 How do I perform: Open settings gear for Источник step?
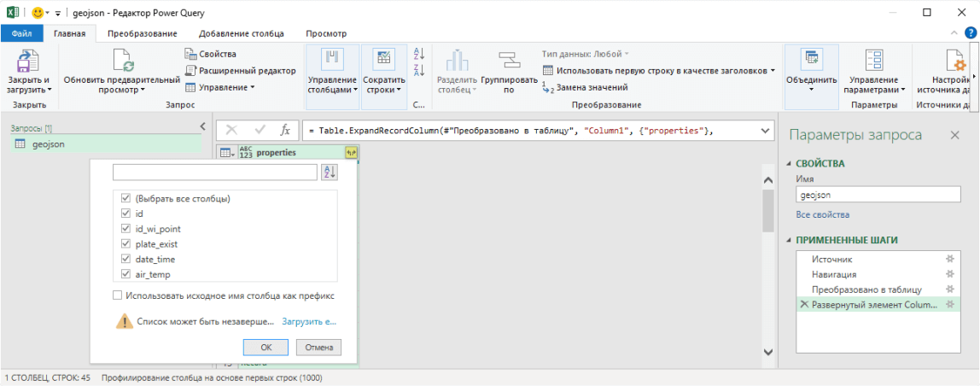click(950, 259)
